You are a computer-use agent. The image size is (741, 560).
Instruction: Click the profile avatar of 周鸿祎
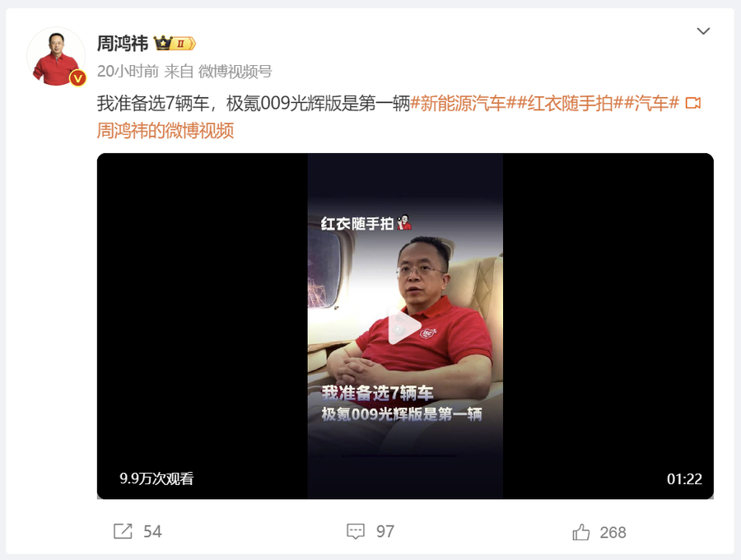56,57
